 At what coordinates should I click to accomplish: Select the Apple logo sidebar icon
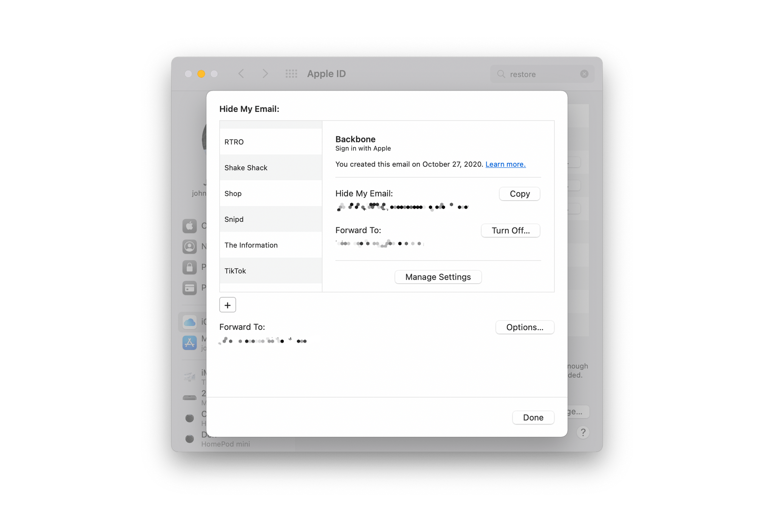pyautogui.click(x=190, y=226)
